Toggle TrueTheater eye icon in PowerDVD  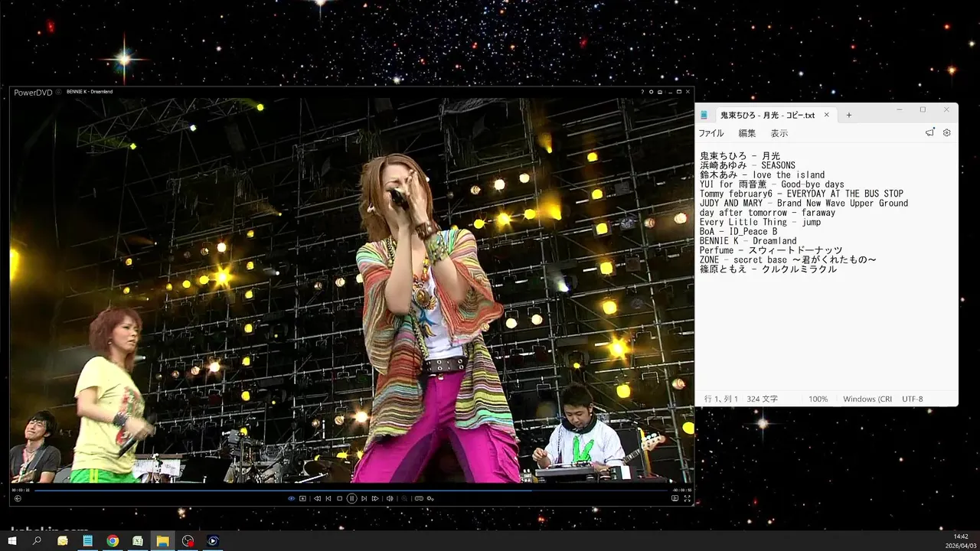[291, 498]
